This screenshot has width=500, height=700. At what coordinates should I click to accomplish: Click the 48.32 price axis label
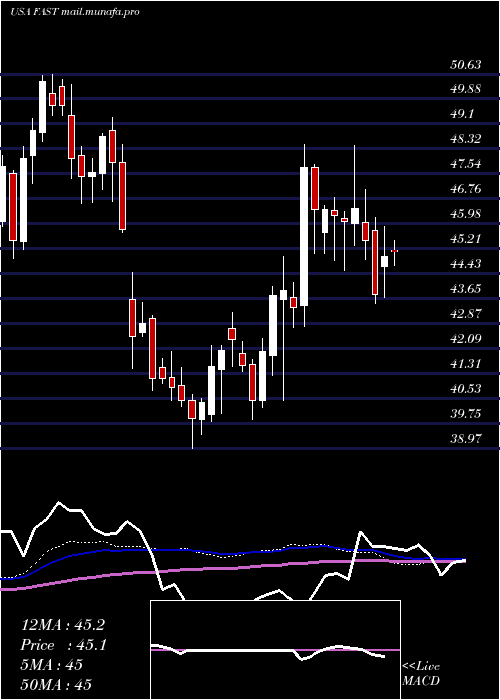coord(466,139)
